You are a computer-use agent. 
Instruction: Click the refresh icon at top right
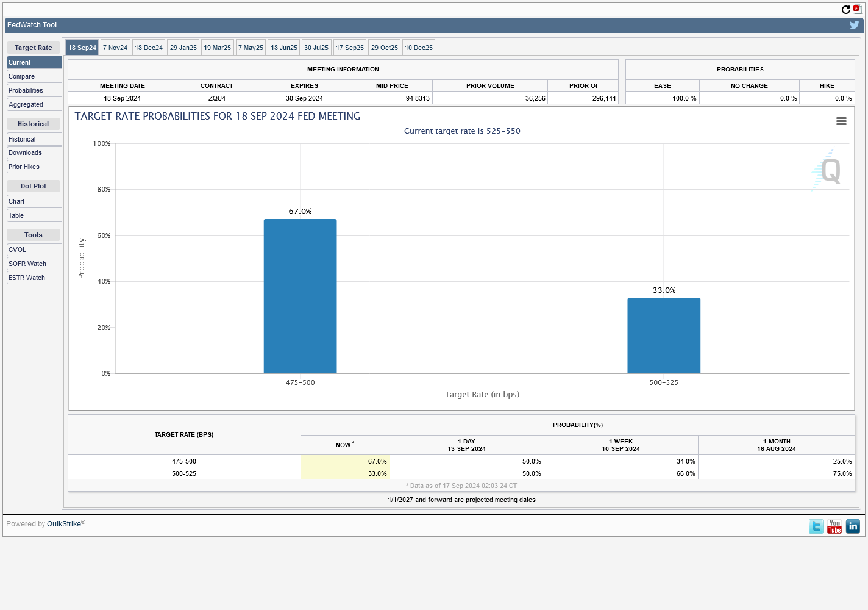coord(845,10)
